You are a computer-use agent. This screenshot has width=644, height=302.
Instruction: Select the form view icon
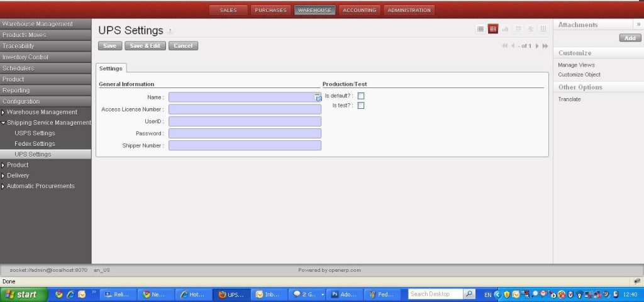(493, 29)
